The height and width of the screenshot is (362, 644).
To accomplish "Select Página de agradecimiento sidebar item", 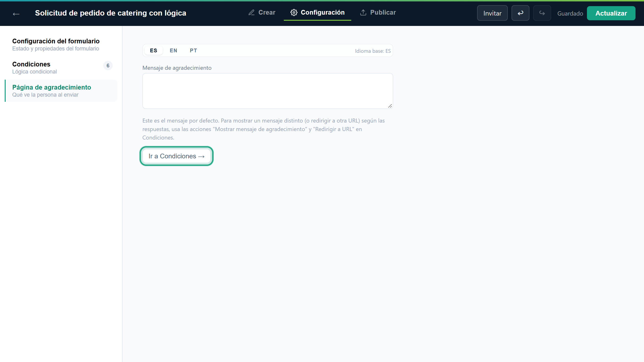I will click(x=61, y=91).
